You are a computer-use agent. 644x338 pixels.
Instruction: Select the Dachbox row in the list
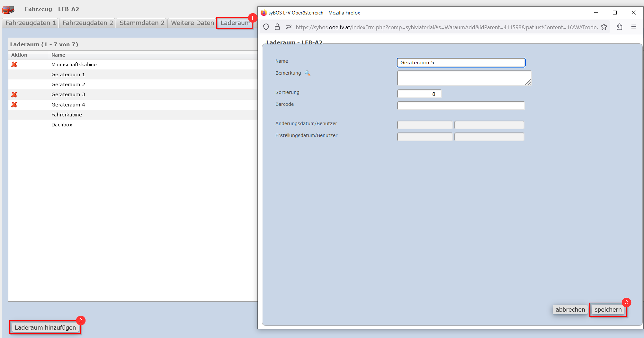pos(133,124)
